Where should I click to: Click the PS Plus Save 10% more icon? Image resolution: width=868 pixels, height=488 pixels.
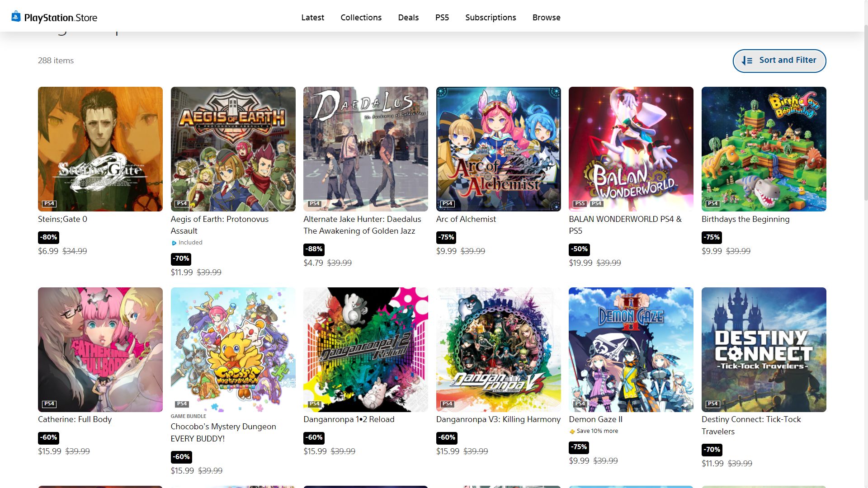coord(572,432)
